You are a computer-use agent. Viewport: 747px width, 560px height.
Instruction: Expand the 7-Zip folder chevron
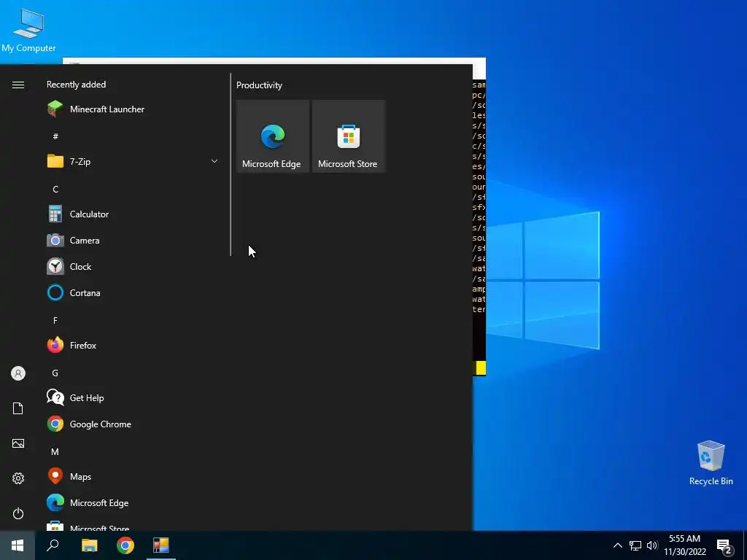pyautogui.click(x=214, y=161)
